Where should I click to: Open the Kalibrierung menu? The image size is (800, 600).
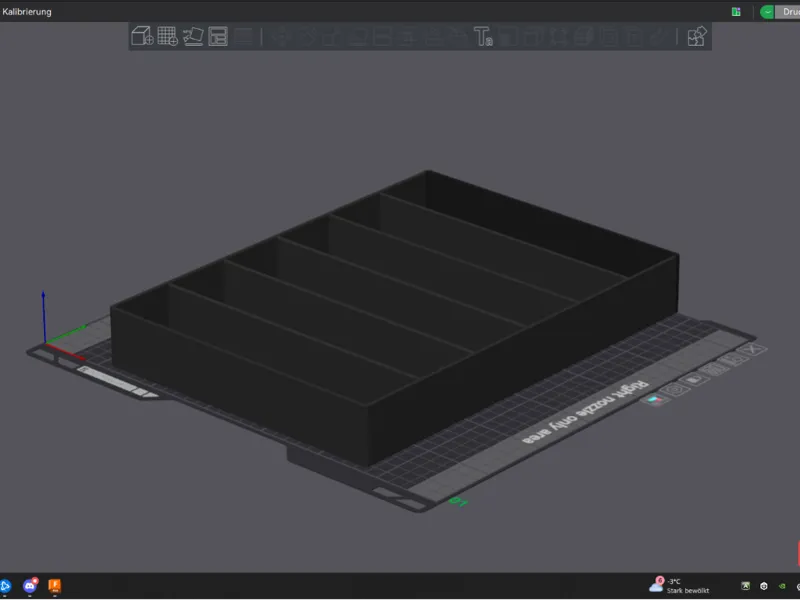27,11
